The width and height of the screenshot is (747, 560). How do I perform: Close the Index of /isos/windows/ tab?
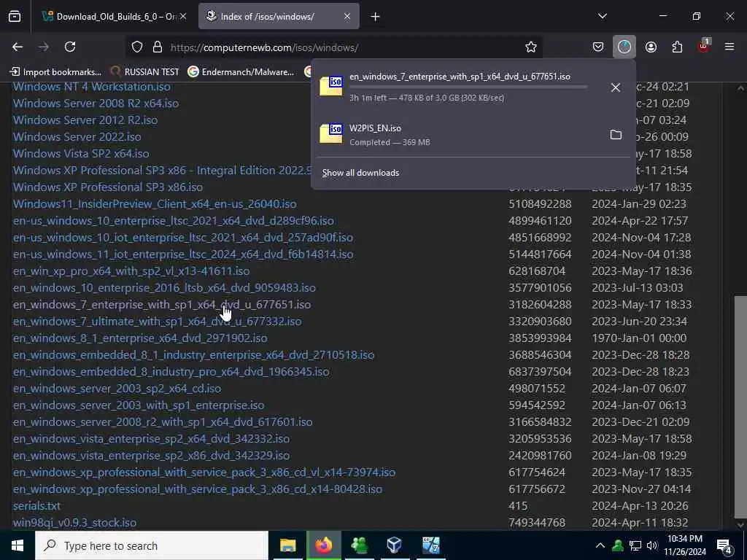[x=347, y=17]
